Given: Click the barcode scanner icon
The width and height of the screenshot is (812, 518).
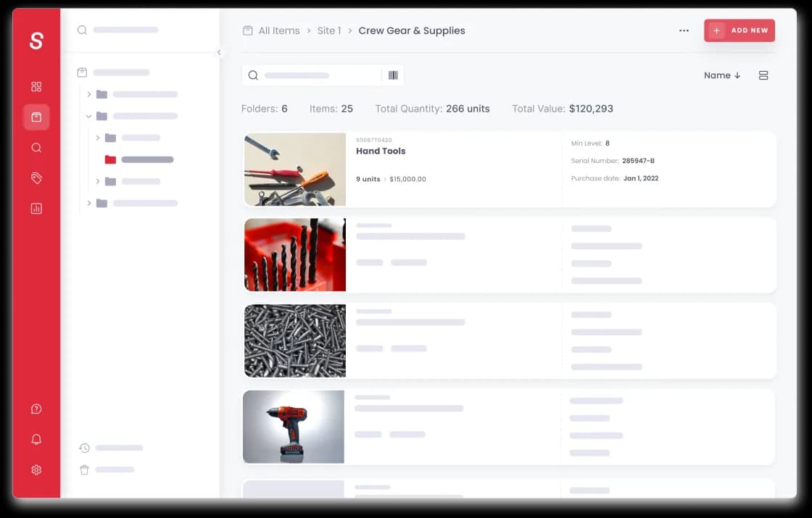Looking at the screenshot, I should click(x=393, y=75).
